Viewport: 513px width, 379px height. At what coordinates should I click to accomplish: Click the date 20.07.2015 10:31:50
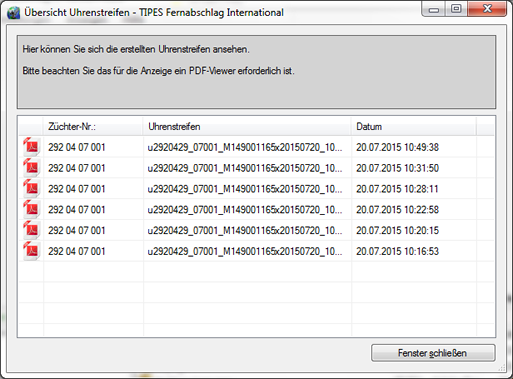[397, 168]
